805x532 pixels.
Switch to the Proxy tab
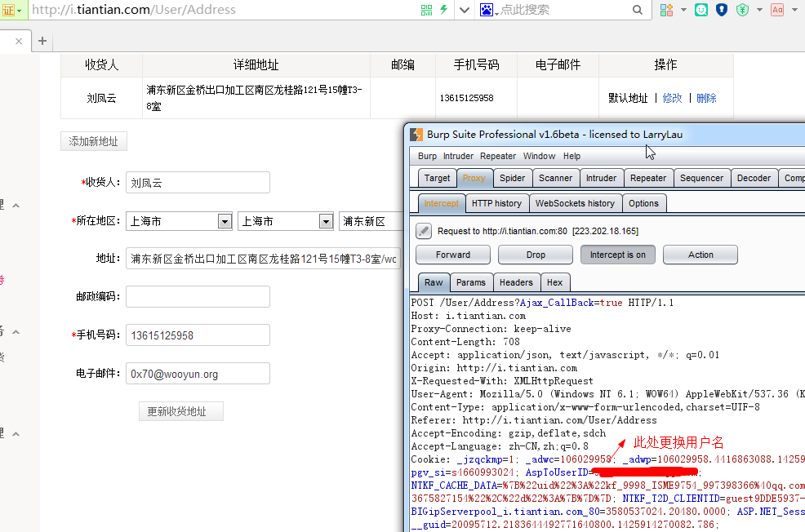pyautogui.click(x=474, y=178)
